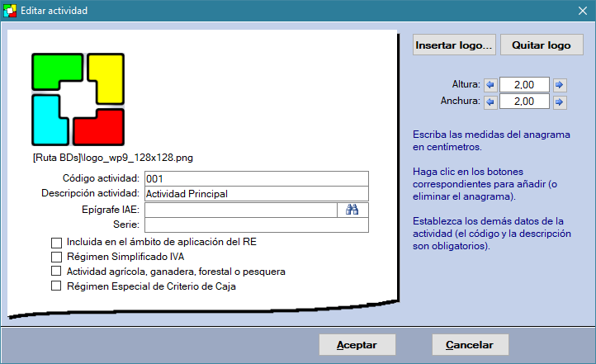Decrease Altura with left arrow
The image size is (596, 364).
[x=490, y=85]
